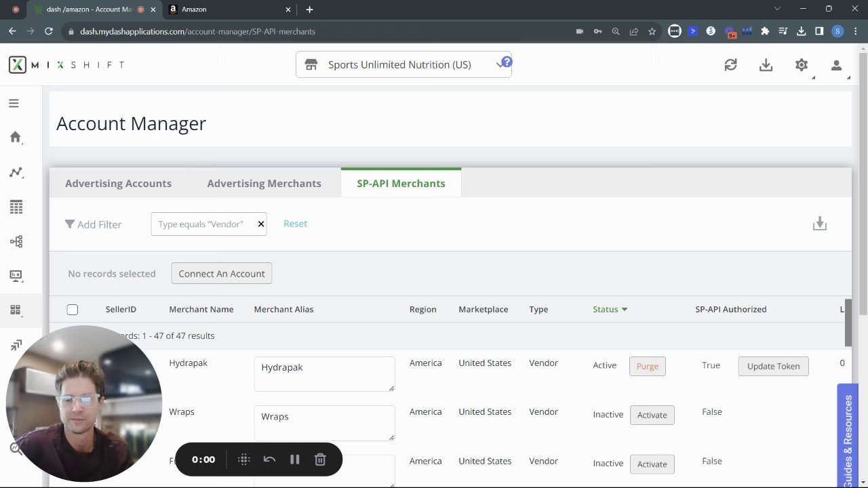This screenshot has width=868, height=488.
Task: Restart the recording with the undo arrow
Action: [x=269, y=460]
